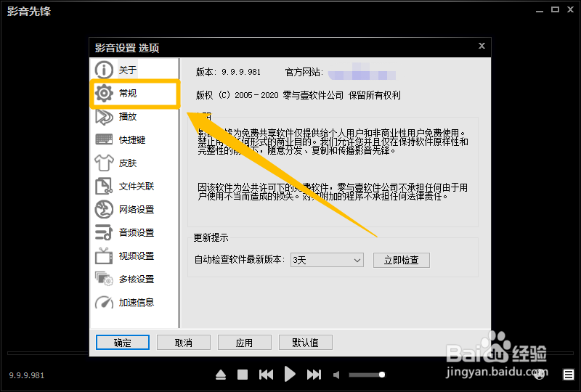Image resolution: width=581 pixels, height=392 pixels.
Task: Open the playlist icon at bottom right
Action: 569,375
